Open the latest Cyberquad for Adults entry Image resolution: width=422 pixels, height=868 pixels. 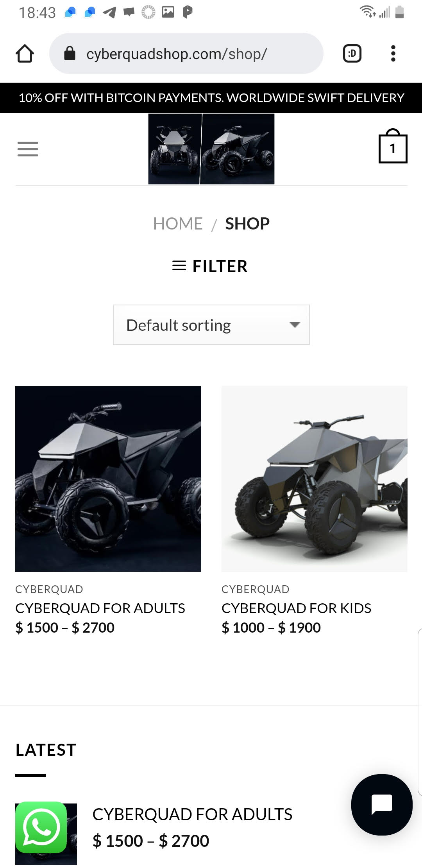click(192, 814)
